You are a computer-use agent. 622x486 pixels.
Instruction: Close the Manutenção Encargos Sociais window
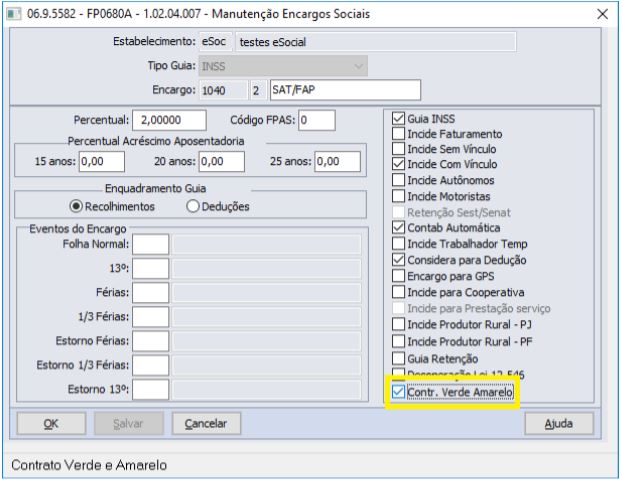(603, 14)
